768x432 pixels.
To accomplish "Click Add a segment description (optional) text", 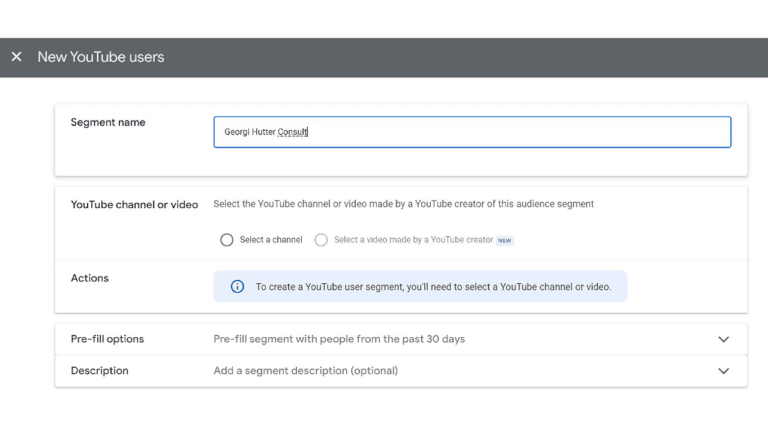I will pyautogui.click(x=306, y=371).
